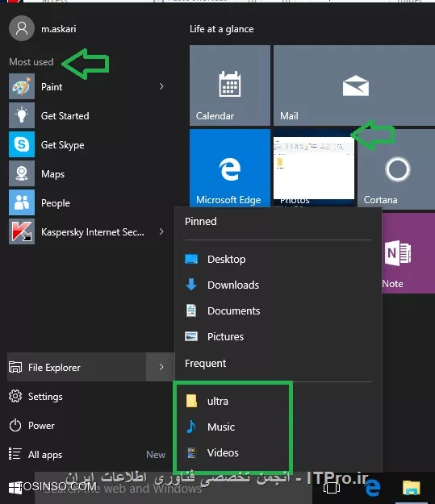Click the ultra folder icon in Frequent list
The image size is (435, 504).
[191, 401]
